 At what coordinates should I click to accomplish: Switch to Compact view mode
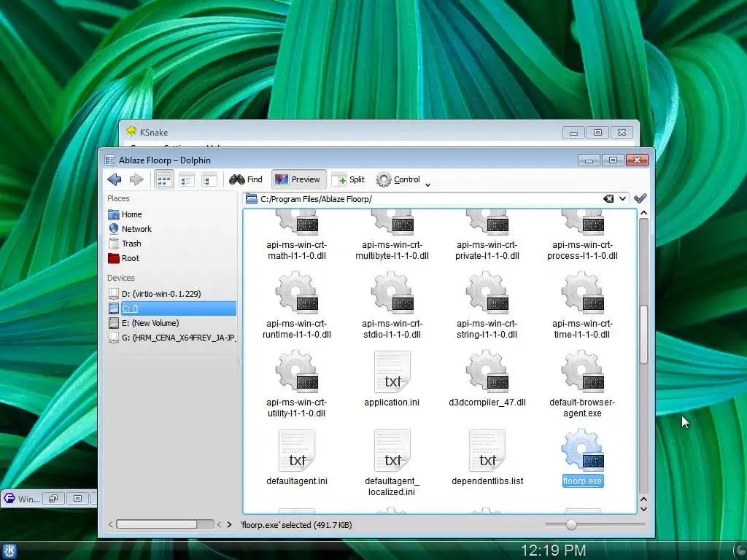point(187,180)
